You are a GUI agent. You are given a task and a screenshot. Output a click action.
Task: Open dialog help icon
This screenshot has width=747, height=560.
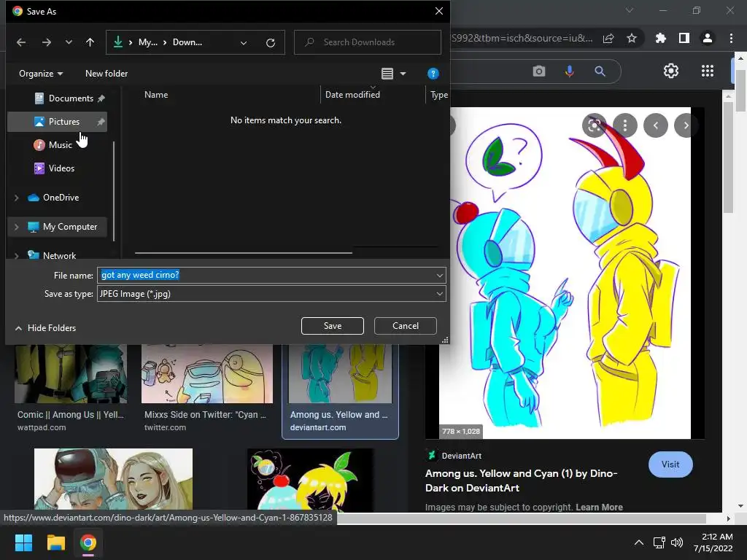[433, 74]
